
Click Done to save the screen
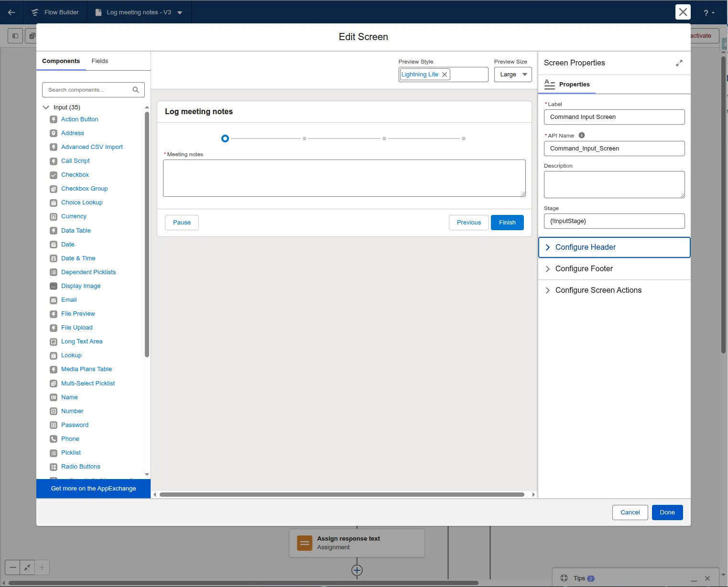coord(667,512)
